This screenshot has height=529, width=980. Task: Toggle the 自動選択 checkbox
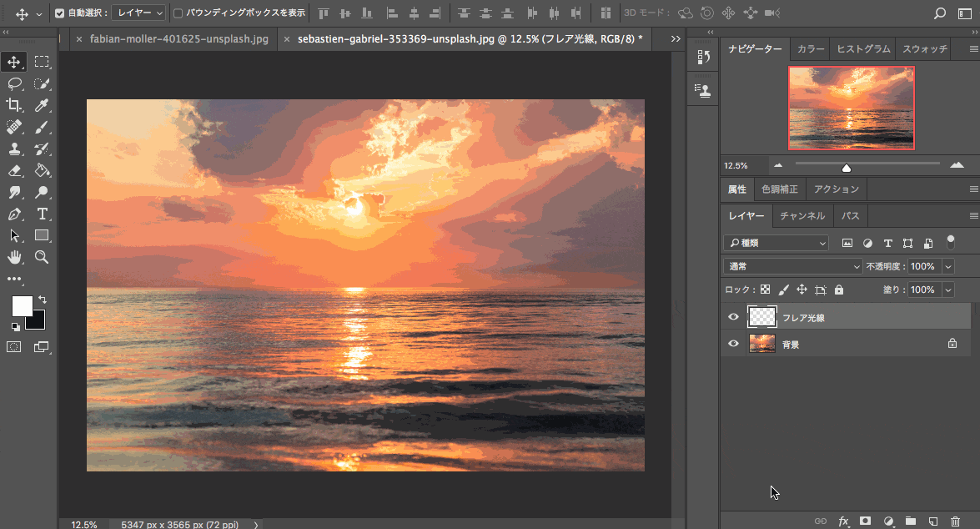pos(59,13)
